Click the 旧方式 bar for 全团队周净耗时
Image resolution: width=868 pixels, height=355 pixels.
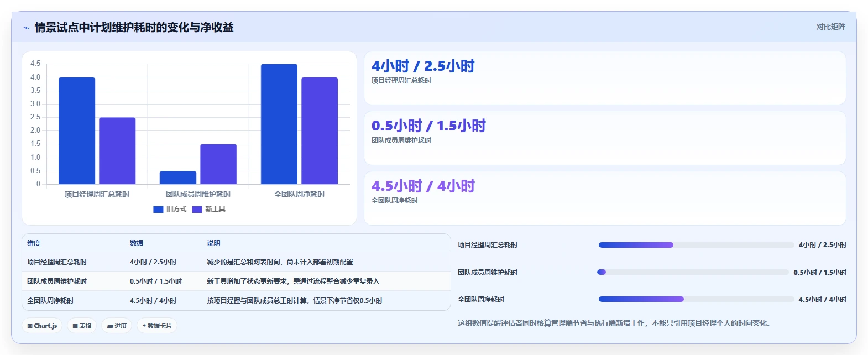[279, 124]
